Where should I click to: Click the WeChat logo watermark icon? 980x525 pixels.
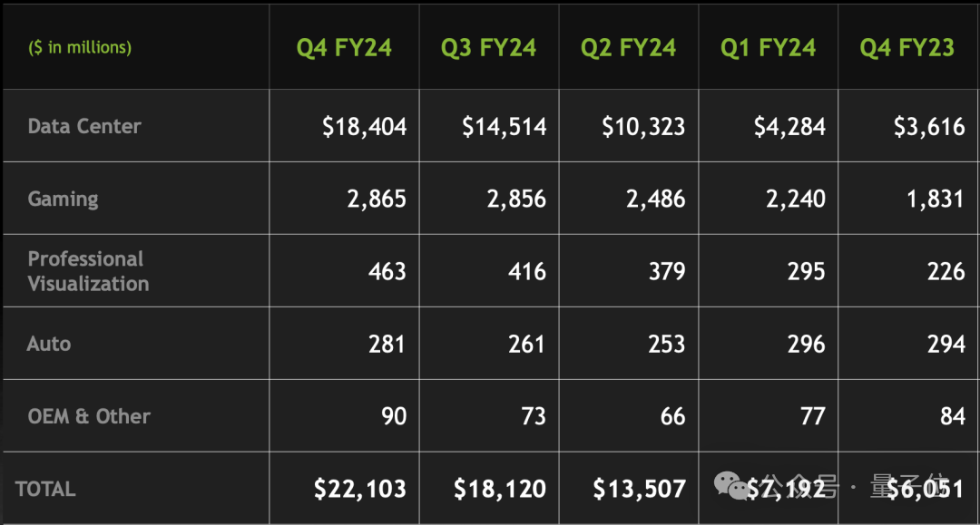[730, 486]
